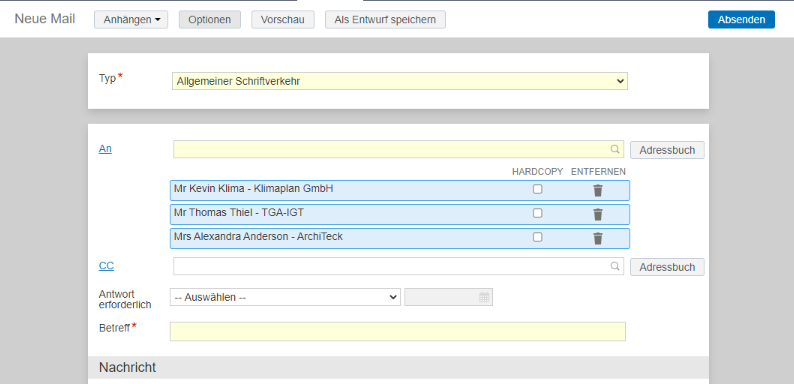Viewport: 794px width, 384px height.
Task: Show the Vorschau preview
Action: 283,20
